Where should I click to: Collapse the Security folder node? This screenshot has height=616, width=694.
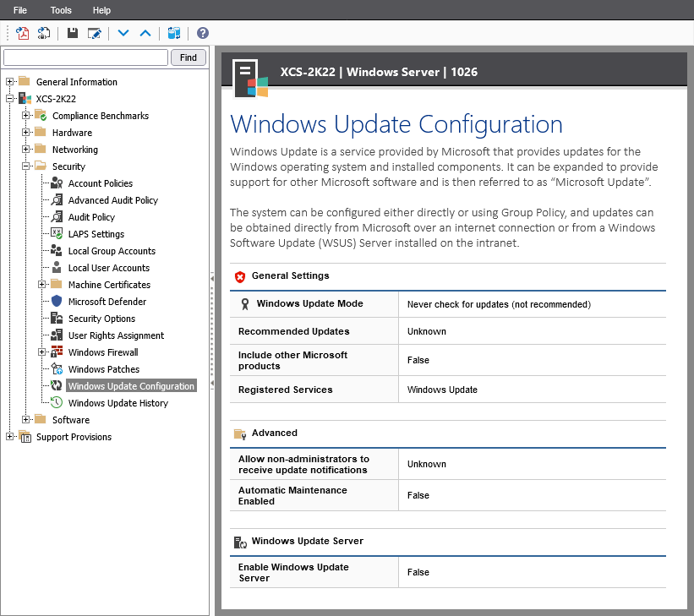[26, 166]
